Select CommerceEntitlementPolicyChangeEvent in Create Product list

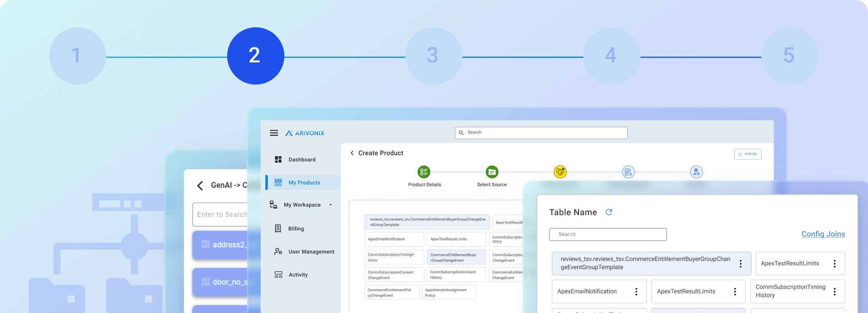(x=392, y=292)
